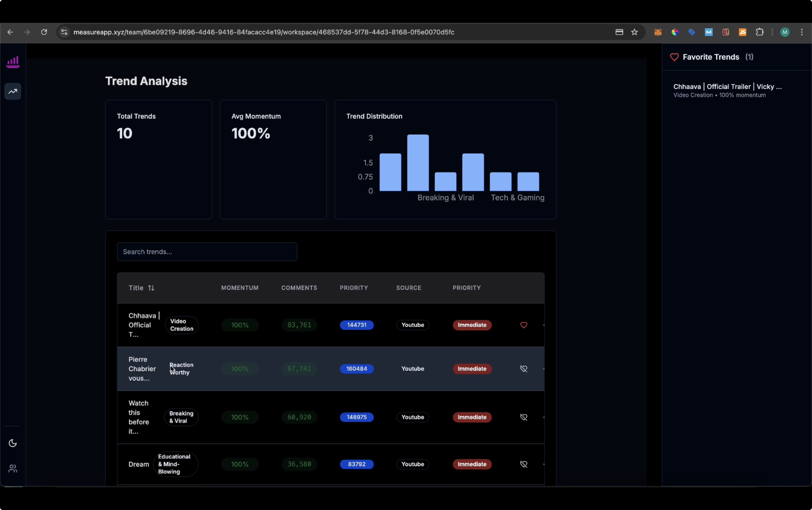Click the tallest bar in the Trend Distribution chart
This screenshot has width=812, height=510.
pyautogui.click(x=418, y=163)
